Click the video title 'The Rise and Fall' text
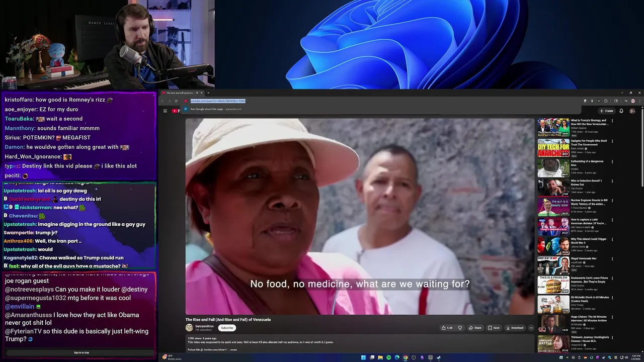The height and width of the screenshot is (362, 644). 228,320
